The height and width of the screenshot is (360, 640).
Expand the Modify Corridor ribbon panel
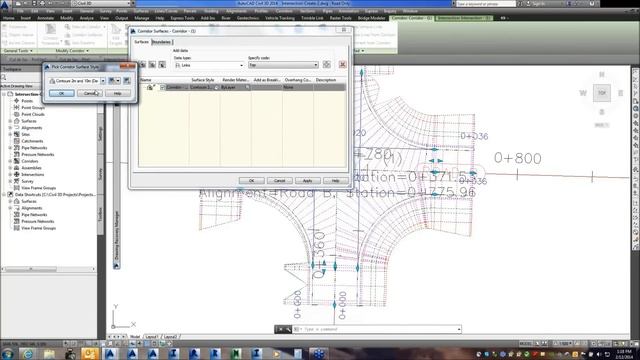point(72,51)
